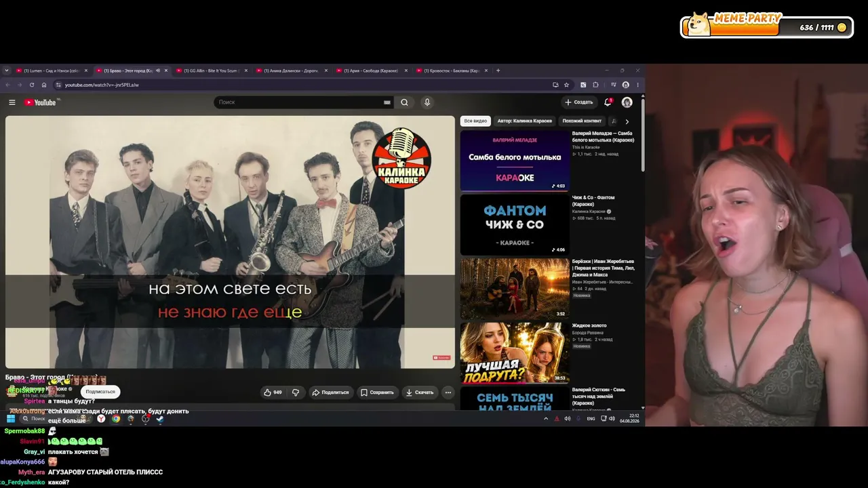
Task: Open Yandex Browser from the taskbar
Action: click(x=101, y=419)
